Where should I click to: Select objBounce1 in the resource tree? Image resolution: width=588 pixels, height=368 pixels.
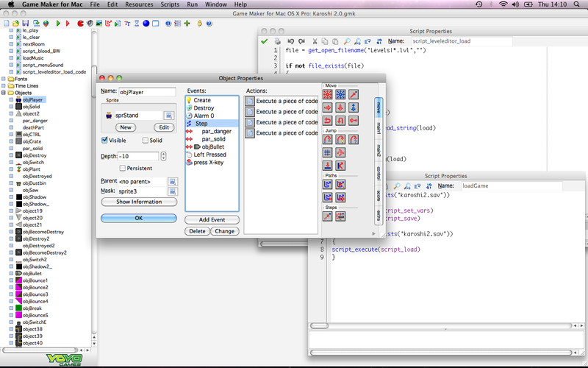tap(35, 280)
